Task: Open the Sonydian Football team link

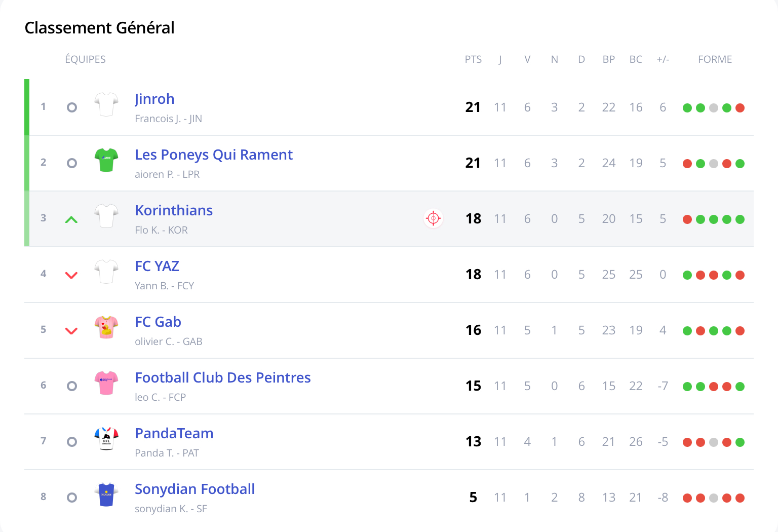Action: (194, 489)
